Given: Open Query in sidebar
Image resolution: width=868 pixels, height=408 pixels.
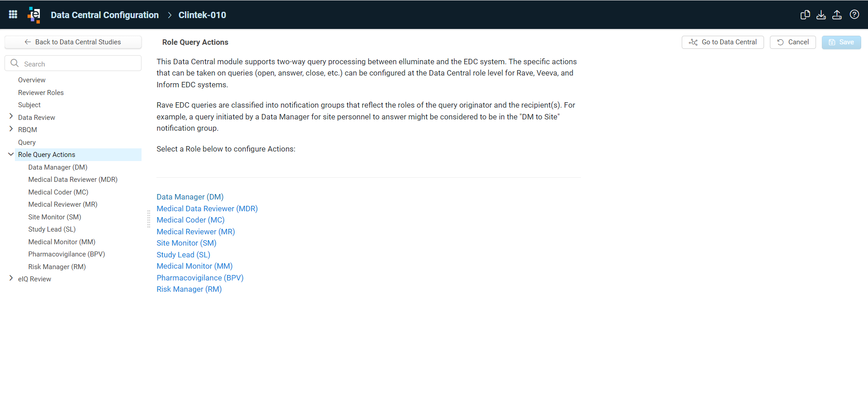Looking at the screenshot, I should (27, 142).
